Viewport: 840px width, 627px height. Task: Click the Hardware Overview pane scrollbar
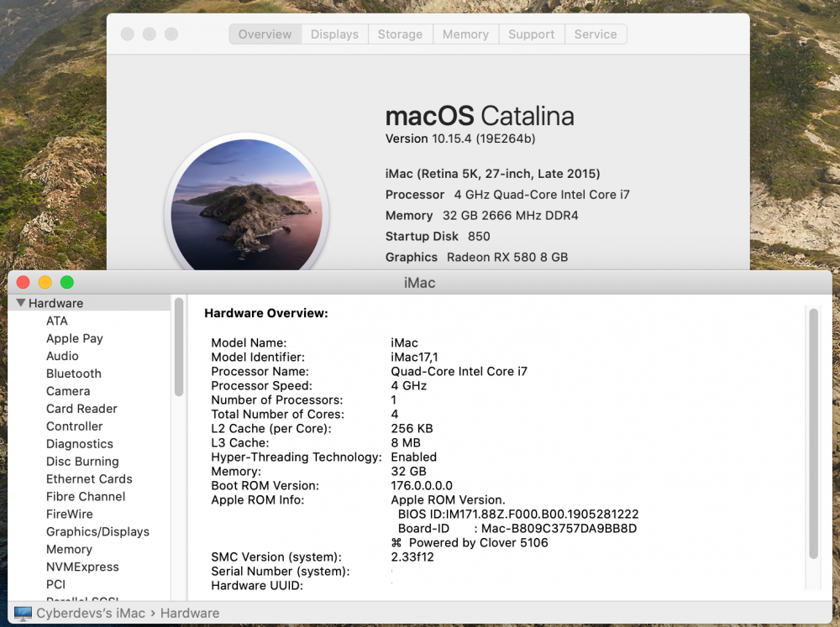coord(813,434)
